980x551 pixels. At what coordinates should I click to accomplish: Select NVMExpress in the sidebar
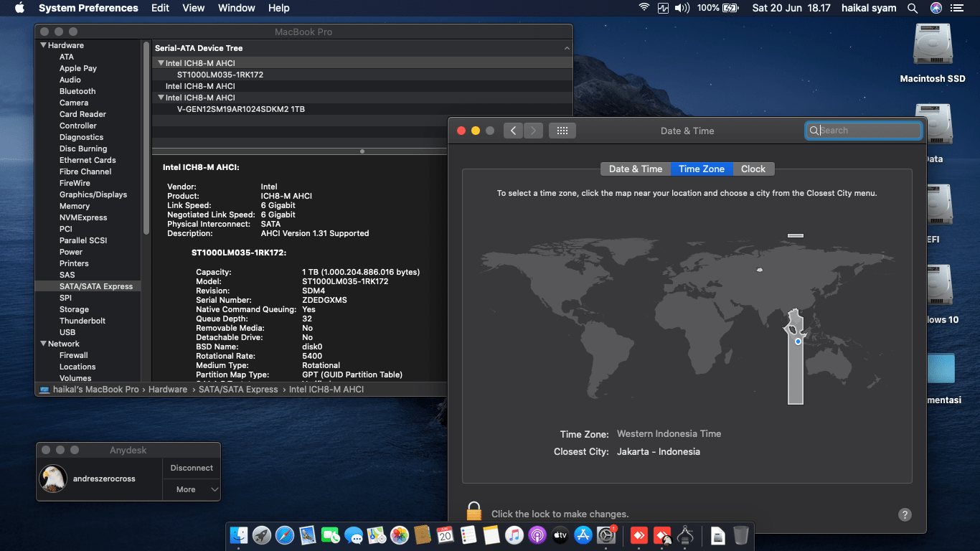(x=83, y=217)
